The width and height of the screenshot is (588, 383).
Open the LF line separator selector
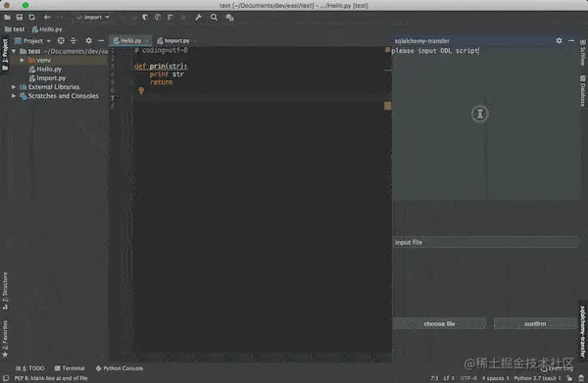449,378
